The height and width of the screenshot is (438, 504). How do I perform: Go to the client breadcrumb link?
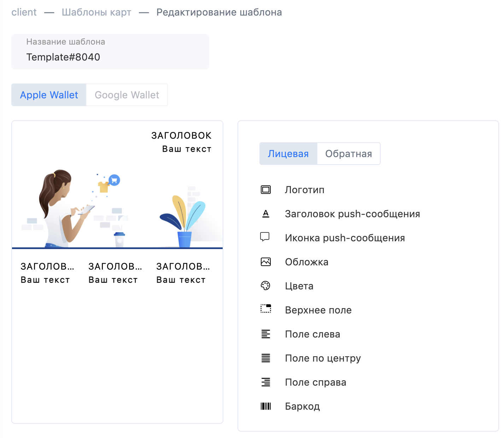coord(24,12)
